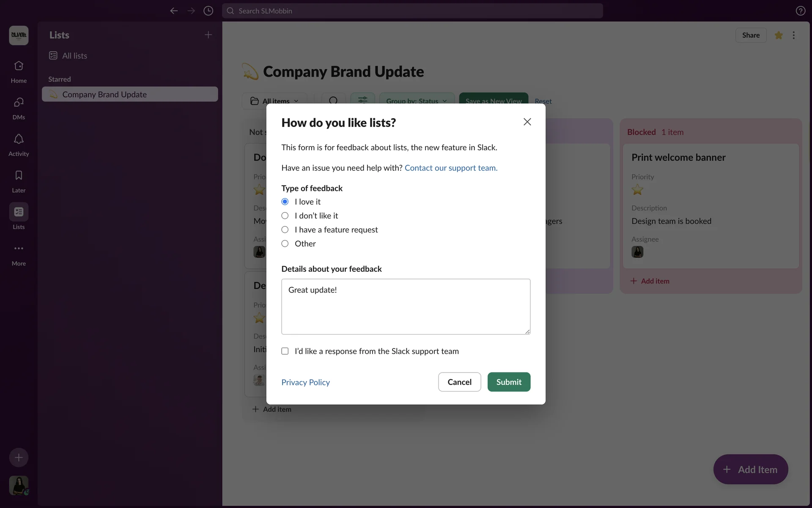Click the feedback details text area

tap(406, 307)
